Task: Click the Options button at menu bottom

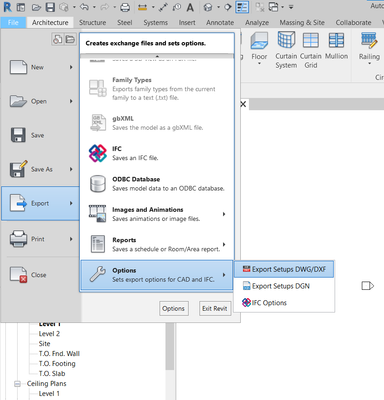Action: [174, 308]
